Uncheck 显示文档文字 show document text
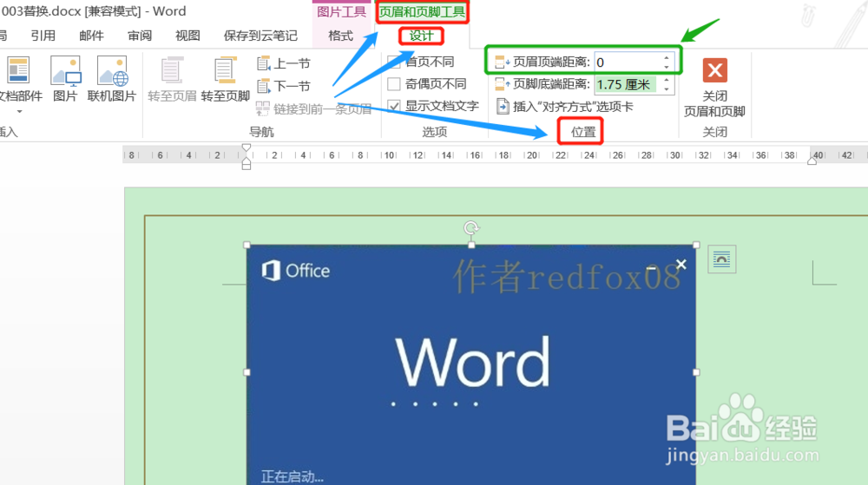This screenshot has width=868, height=485. [x=394, y=106]
